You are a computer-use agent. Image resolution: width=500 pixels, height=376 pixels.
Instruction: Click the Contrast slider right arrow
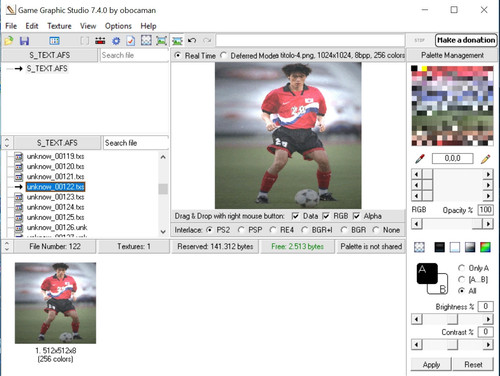click(x=488, y=345)
